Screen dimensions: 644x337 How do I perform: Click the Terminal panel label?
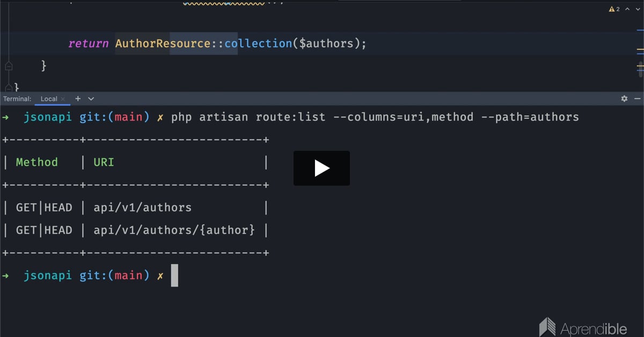click(x=17, y=99)
